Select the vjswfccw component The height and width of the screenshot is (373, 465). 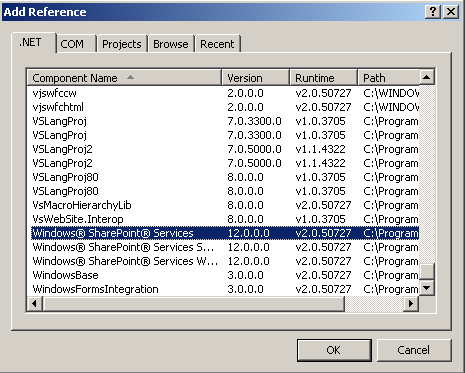(x=223, y=93)
